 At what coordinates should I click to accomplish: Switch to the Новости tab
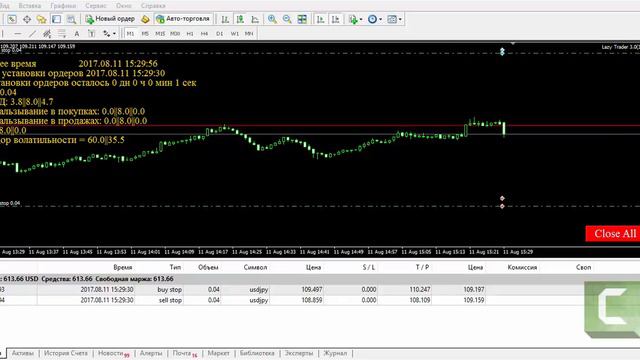pos(113,353)
